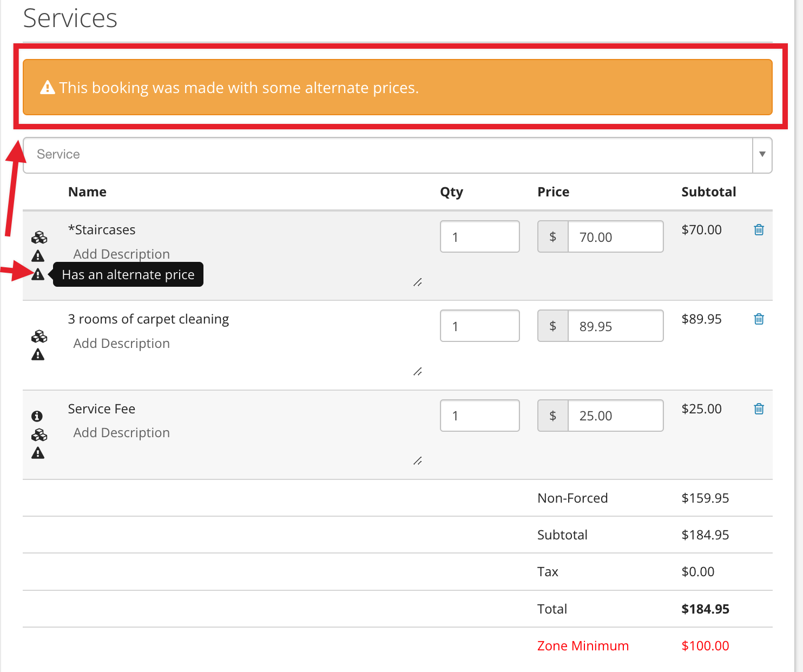Image resolution: width=803 pixels, height=672 pixels.
Task: Click the cubes icon beside Staircases
Action: click(x=39, y=238)
